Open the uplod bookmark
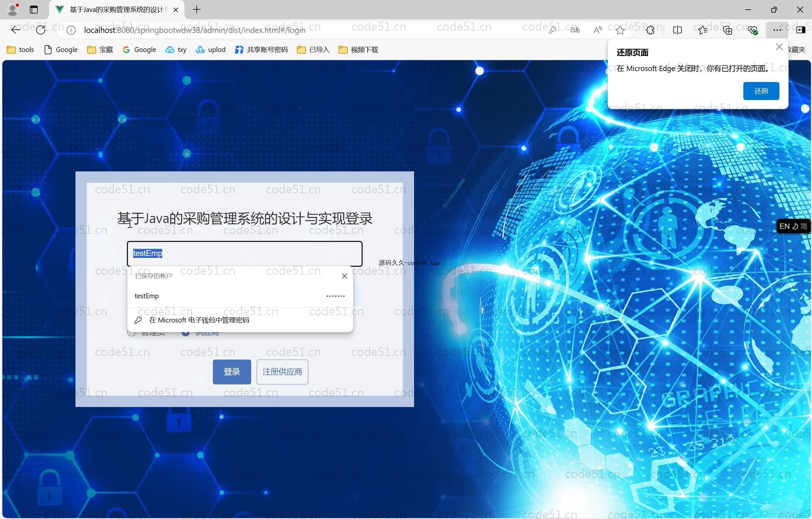Image resolution: width=812 pixels, height=519 pixels. (x=211, y=50)
